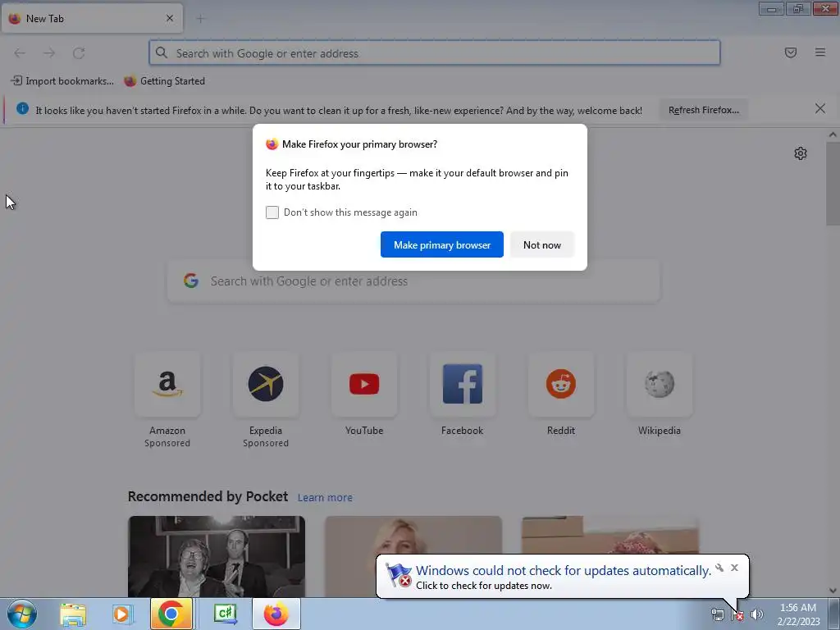
Task: Click the search magnifier icon in address bar
Action: click(162, 52)
